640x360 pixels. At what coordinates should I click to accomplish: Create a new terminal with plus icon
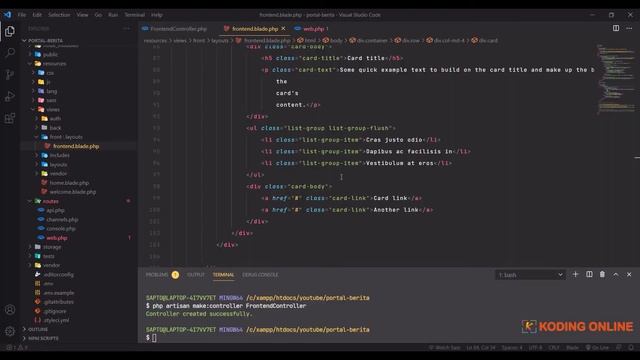576,274
